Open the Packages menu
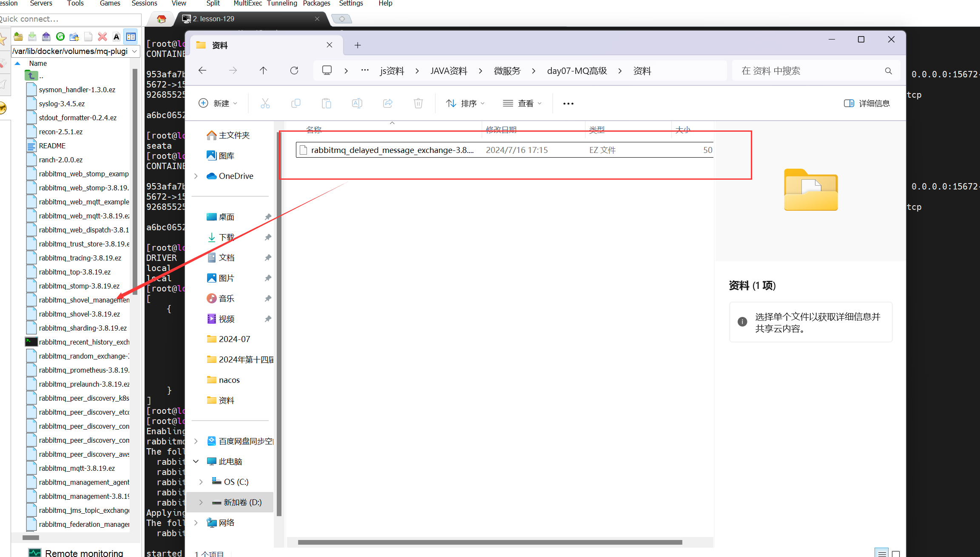980x557 pixels. click(x=316, y=3)
